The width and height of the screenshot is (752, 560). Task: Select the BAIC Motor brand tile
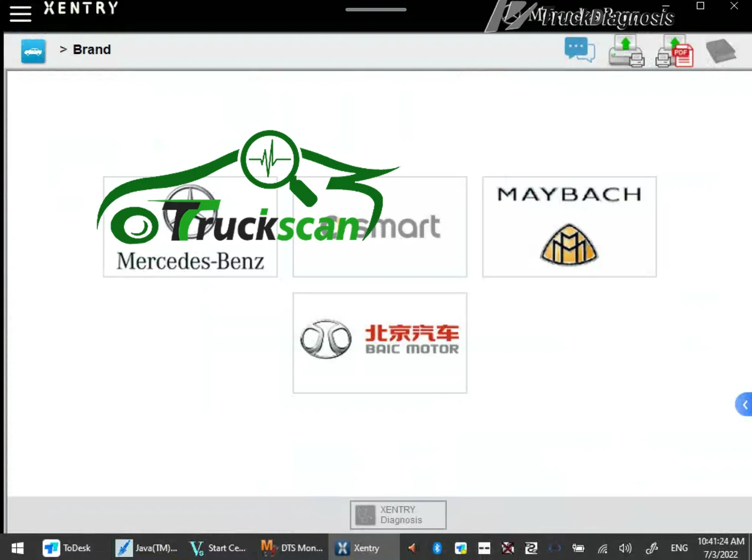pos(380,343)
